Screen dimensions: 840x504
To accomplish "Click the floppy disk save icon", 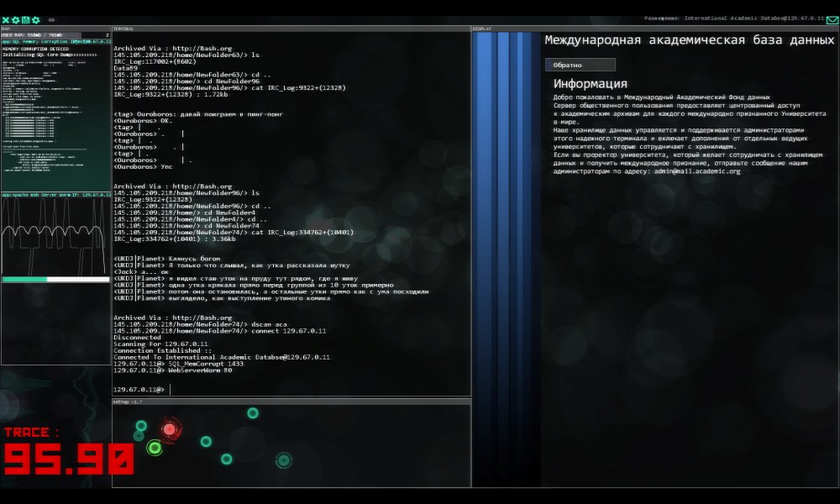I will click(25, 20).
